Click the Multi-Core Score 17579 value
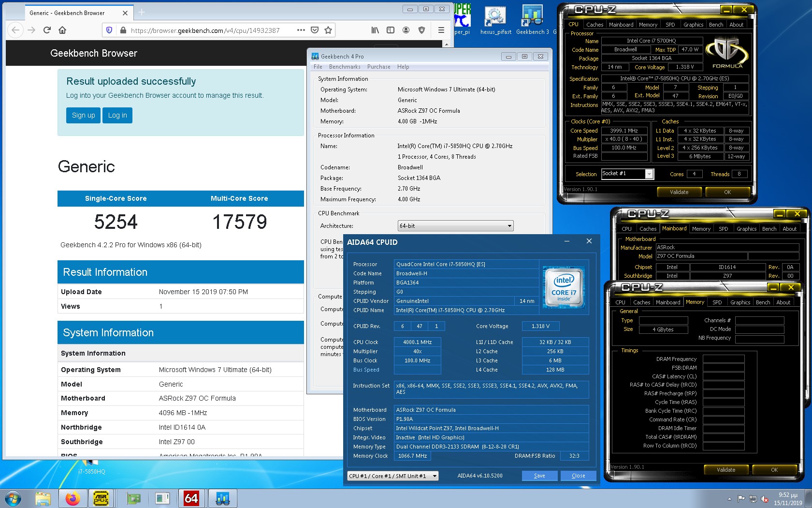 [x=240, y=222]
